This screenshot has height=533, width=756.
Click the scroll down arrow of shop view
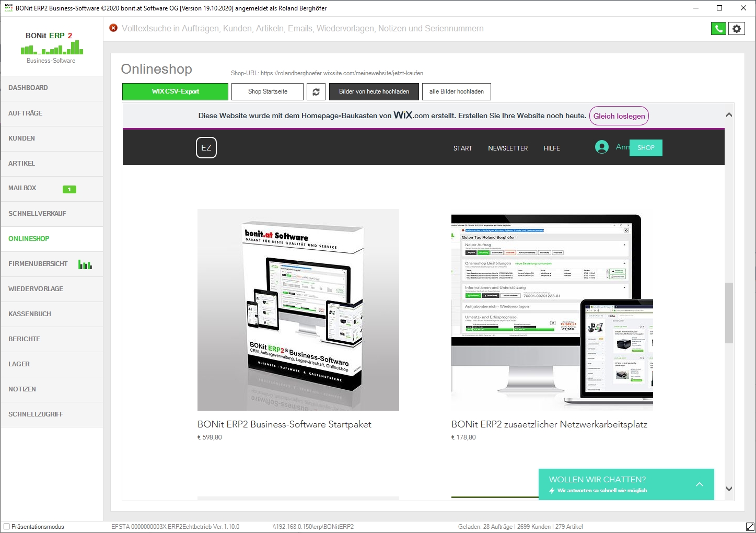click(x=729, y=489)
